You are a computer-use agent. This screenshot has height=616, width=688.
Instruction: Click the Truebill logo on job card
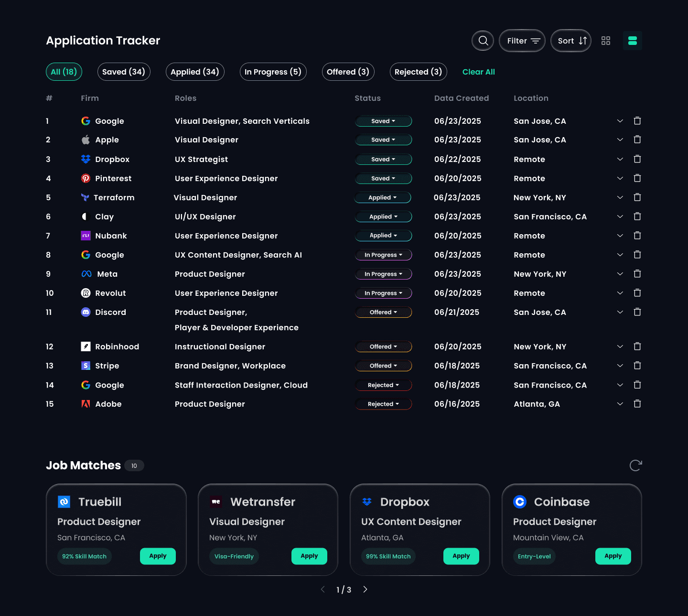(64, 502)
